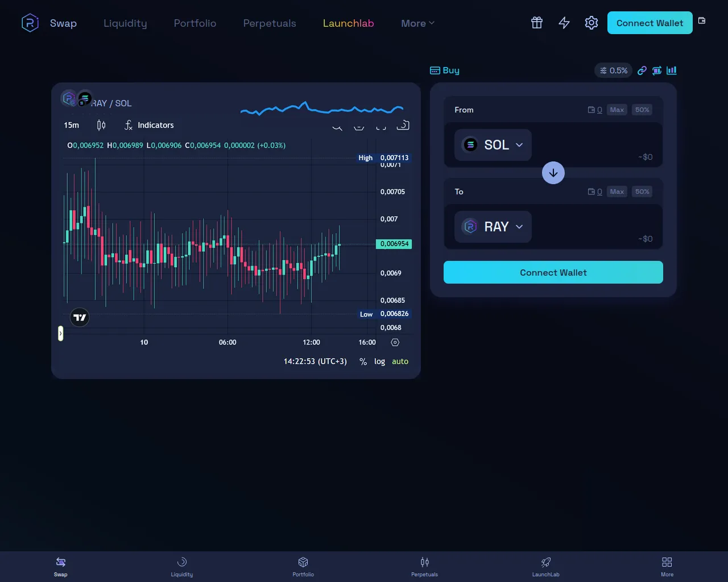The width and height of the screenshot is (728, 582).
Task: Click the gift rewards icon in header
Action: click(536, 23)
